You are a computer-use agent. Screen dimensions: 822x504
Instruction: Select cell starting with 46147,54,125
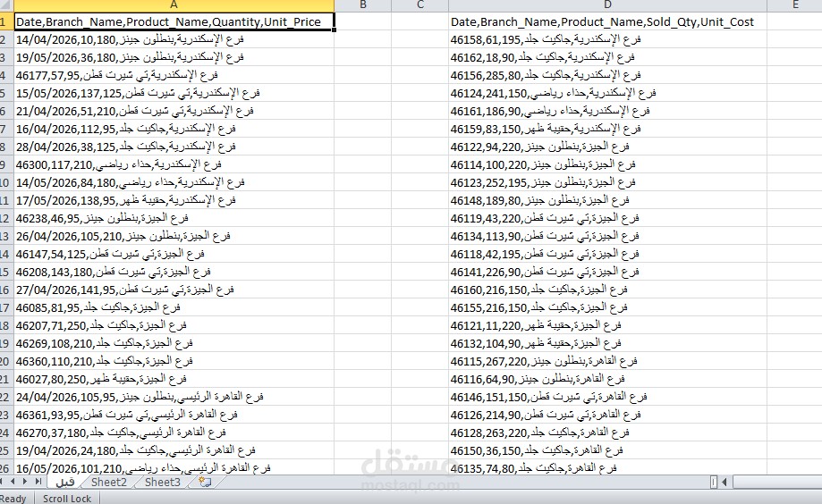coord(174,254)
